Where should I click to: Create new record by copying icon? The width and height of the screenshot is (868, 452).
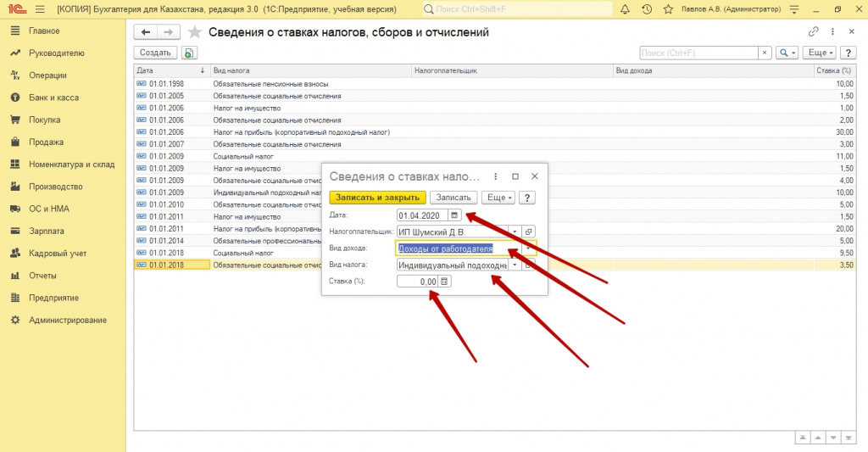pos(189,53)
